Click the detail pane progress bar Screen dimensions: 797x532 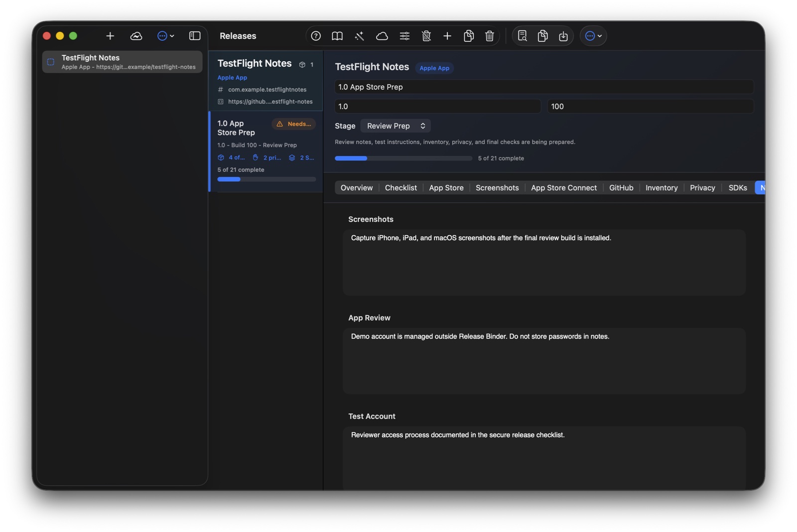[403, 158]
